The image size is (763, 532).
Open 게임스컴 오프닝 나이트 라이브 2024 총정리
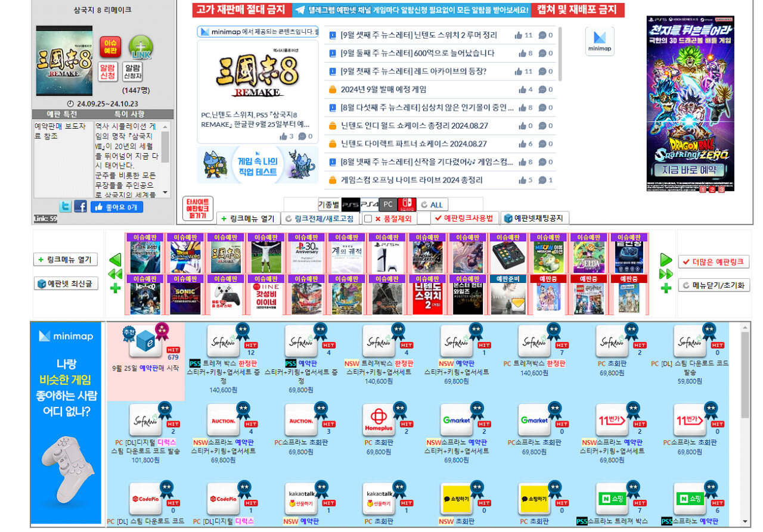click(x=412, y=180)
